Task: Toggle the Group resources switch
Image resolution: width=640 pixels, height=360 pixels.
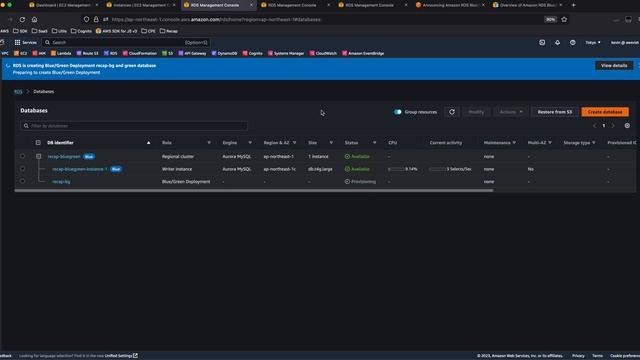Action: coord(398,112)
